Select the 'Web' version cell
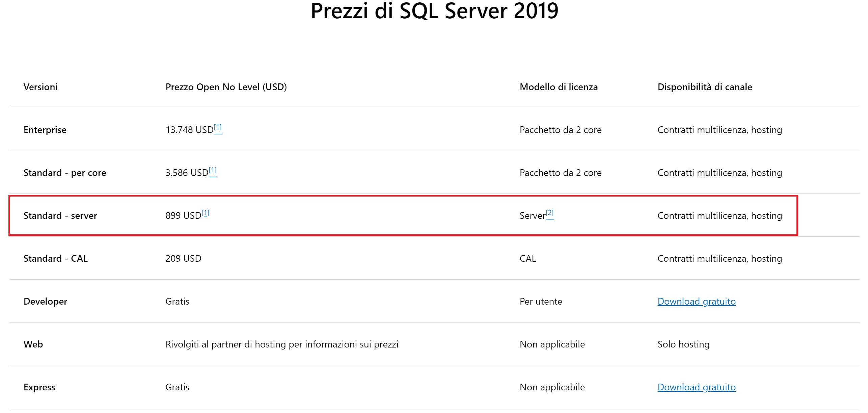The image size is (868, 413). tap(33, 344)
